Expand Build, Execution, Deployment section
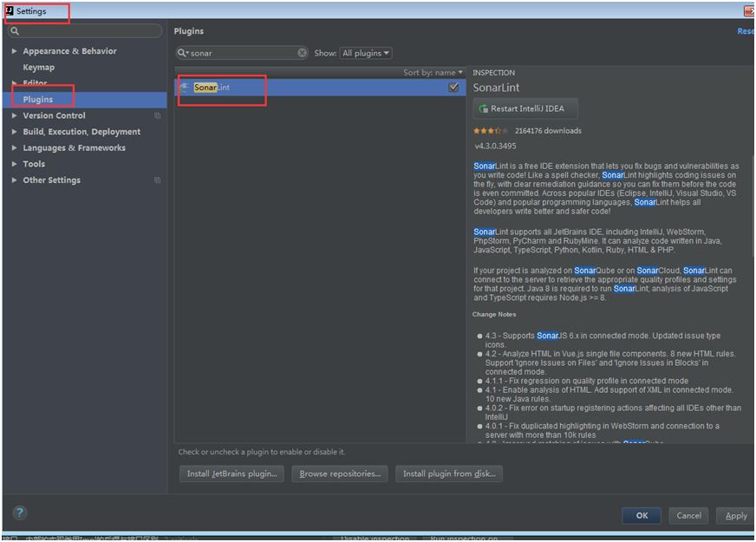756x542 pixels. pos(14,131)
